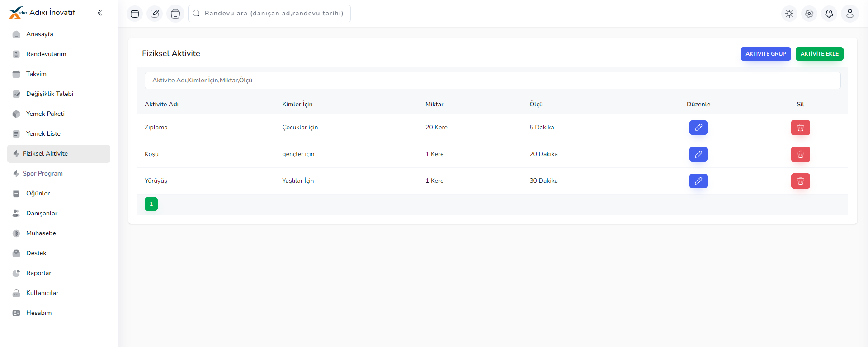Click the Ölçü column header
Viewport: 868px width, 347px height.
coord(536,105)
